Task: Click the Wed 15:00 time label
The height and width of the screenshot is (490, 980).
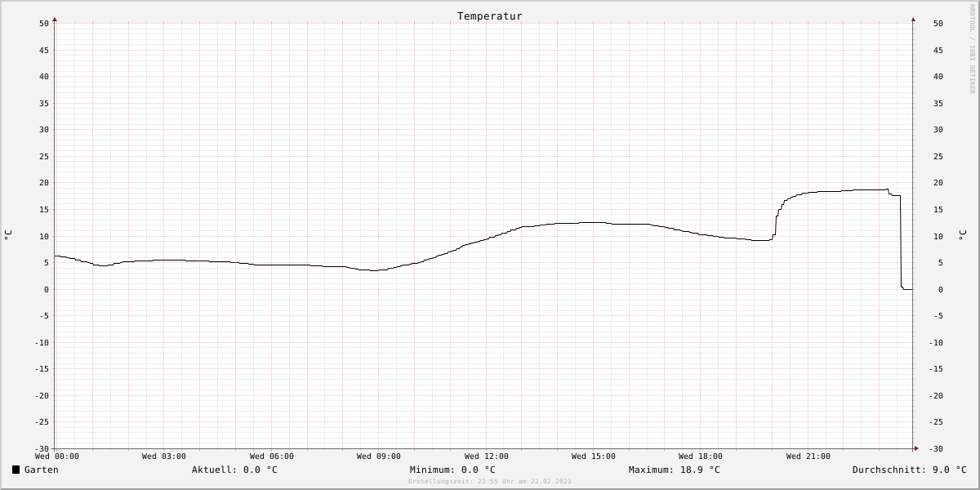Action: coord(594,457)
